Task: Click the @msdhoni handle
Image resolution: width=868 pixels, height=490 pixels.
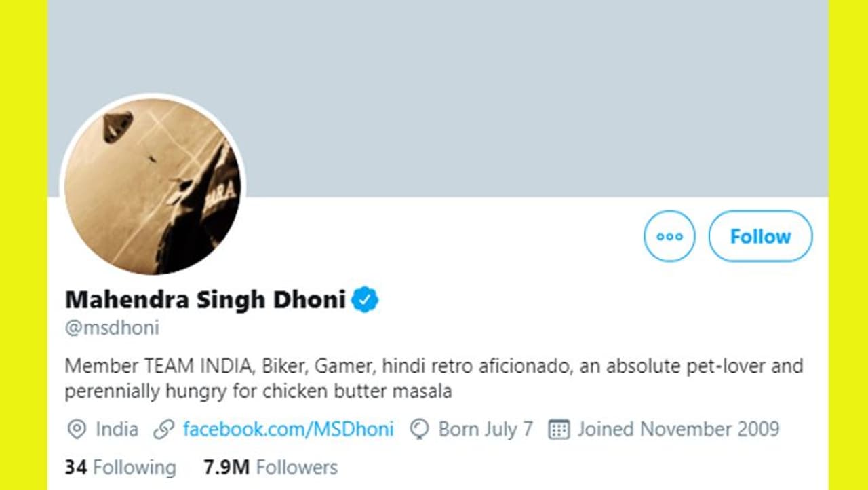Action: pos(112,328)
